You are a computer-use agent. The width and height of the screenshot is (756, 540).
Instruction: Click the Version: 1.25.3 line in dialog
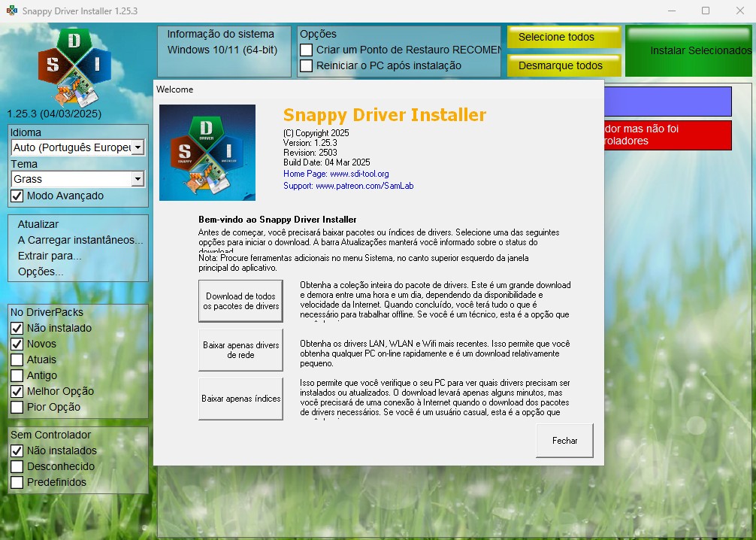pos(310,143)
